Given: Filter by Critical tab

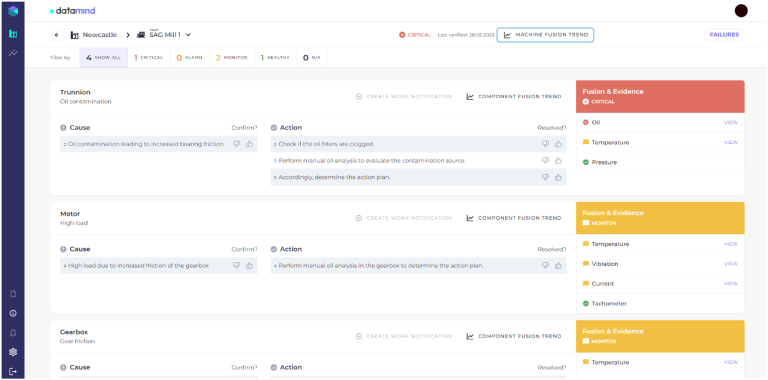Looking at the screenshot, I should [x=148, y=57].
